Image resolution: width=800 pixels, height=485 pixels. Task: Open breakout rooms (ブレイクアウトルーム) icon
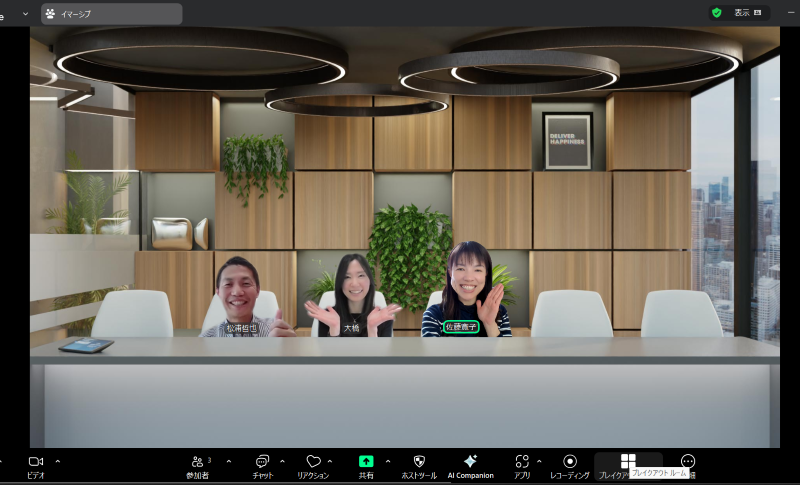628,461
